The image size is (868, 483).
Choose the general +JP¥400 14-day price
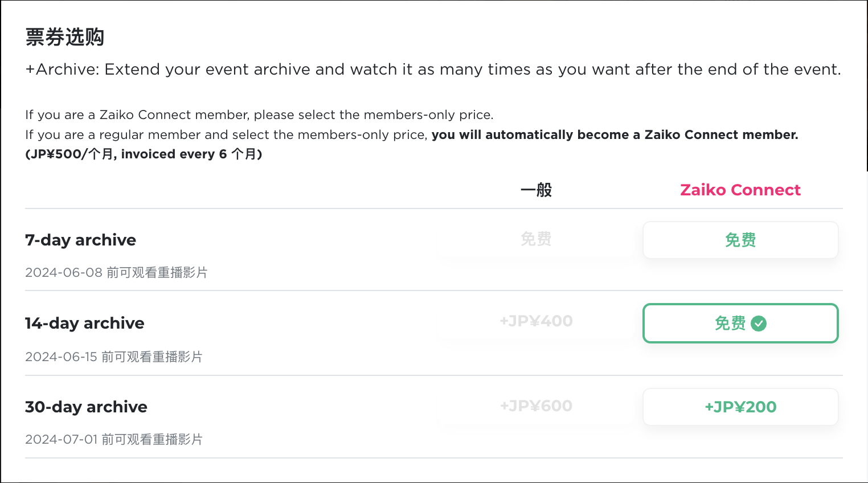(x=536, y=321)
